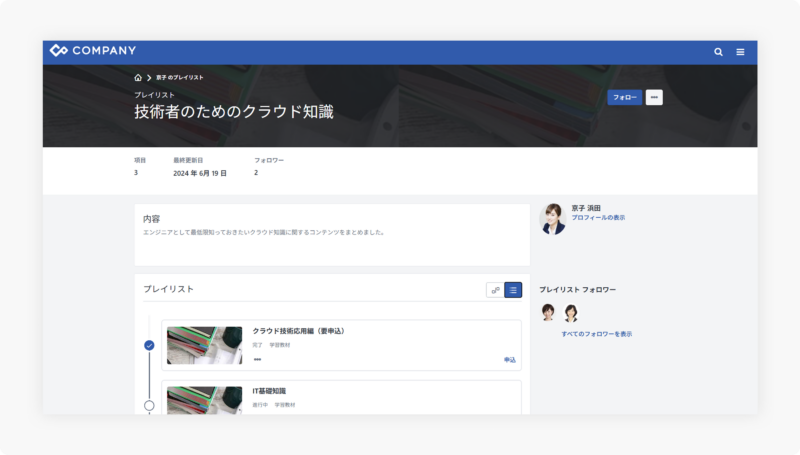Image resolution: width=800 pixels, height=455 pixels.
Task: Click プレイリスト フォロワー heading
Action: tap(578, 290)
